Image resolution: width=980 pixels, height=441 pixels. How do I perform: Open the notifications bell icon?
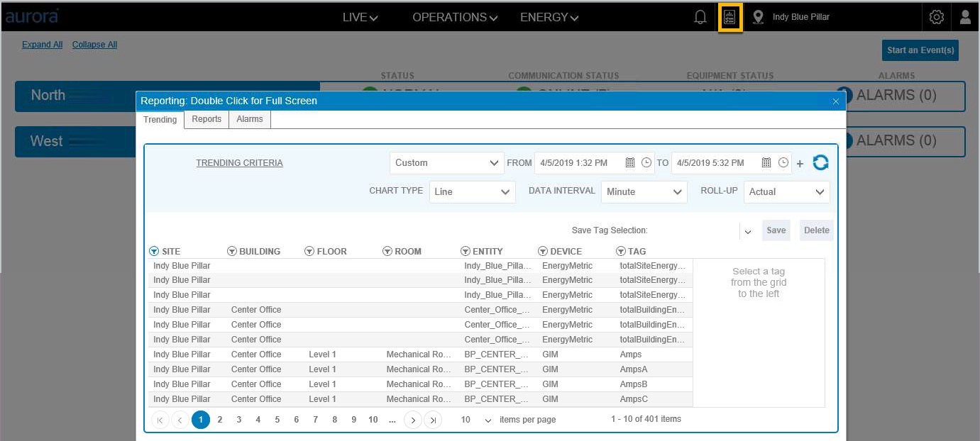700,18
